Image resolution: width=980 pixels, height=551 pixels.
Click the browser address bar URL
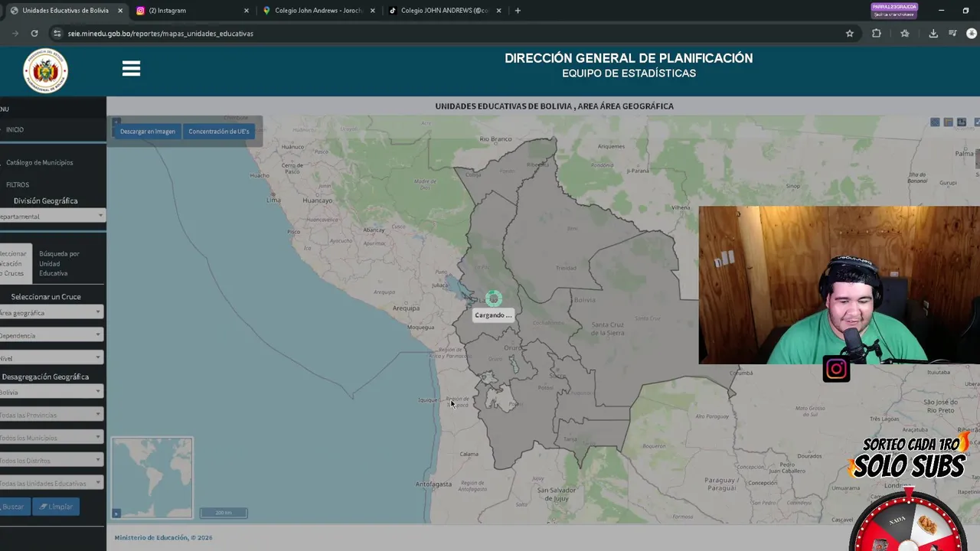point(160,34)
